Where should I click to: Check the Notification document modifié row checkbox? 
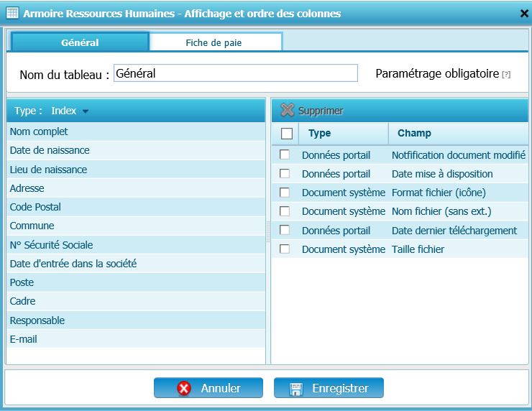pos(285,154)
